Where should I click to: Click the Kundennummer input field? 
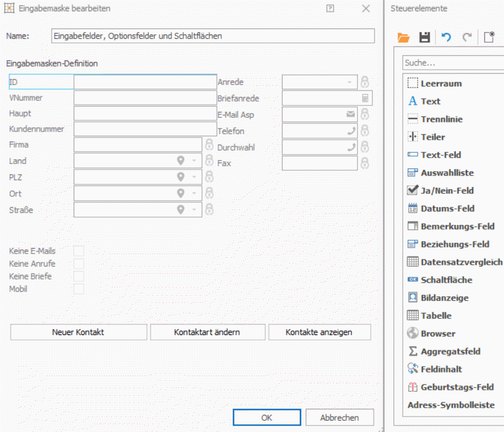[x=145, y=129]
